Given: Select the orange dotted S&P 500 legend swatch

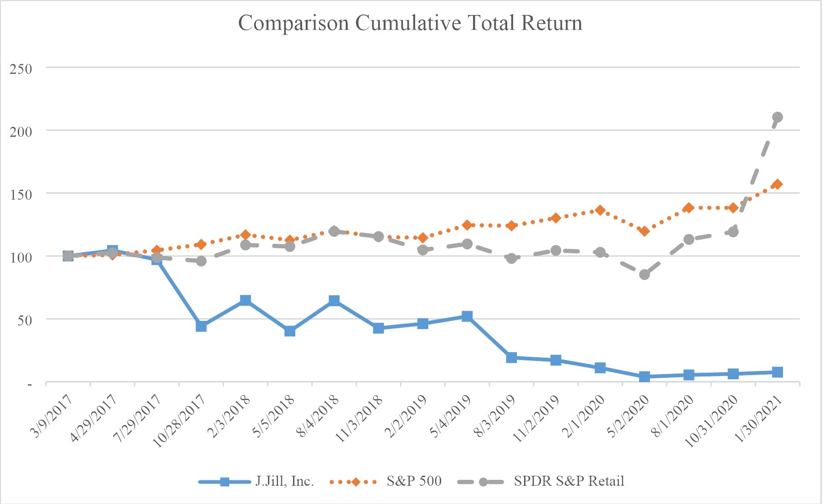Looking at the screenshot, I should pos(354,482).
